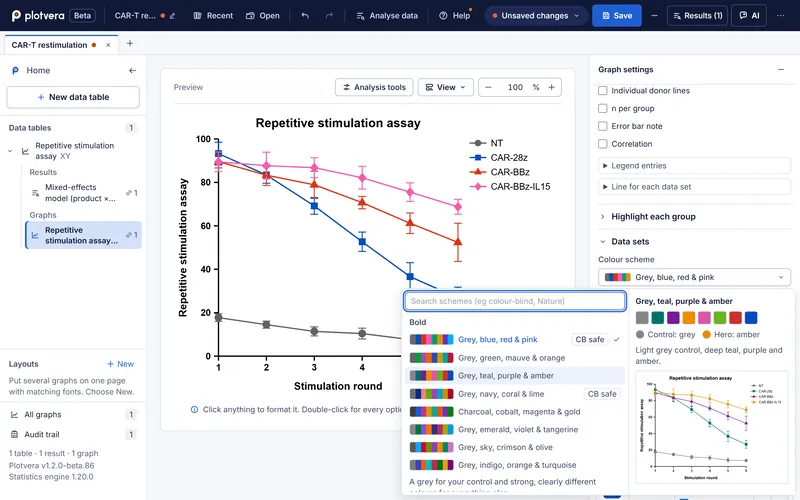Click the XY table icon of Repetitive stimulation assay

click(x=25, y=151)
